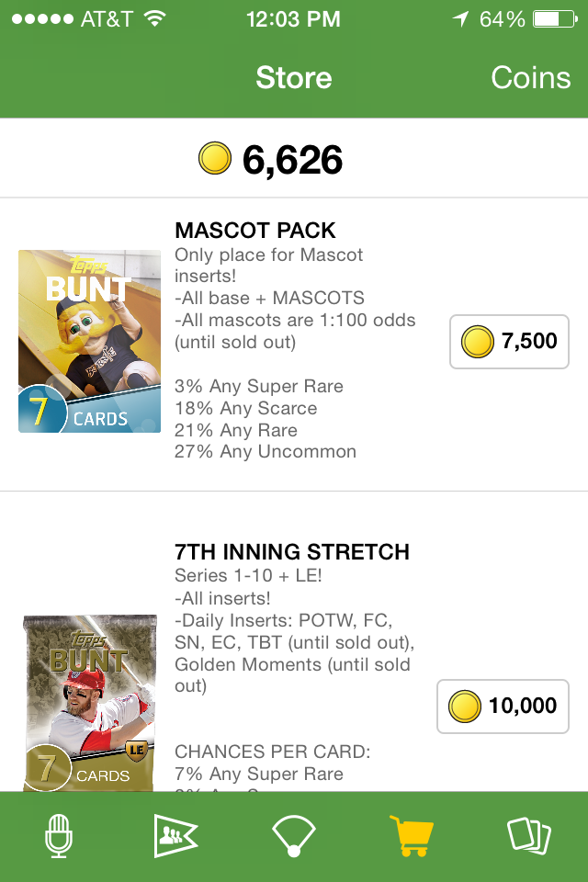Open the microphone tab in bottom bar

[x=59, y=836]
